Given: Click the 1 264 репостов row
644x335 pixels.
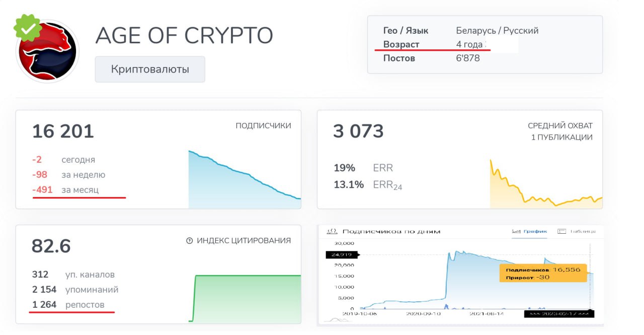Looking at the screenshot, I should click(x=68, y=305).
